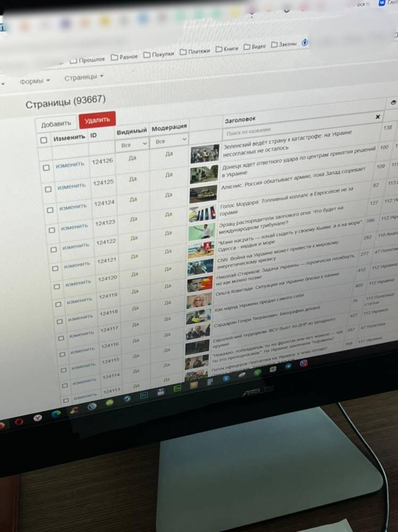
Task: Open the Видео bookmark folder
Action: 255,46
